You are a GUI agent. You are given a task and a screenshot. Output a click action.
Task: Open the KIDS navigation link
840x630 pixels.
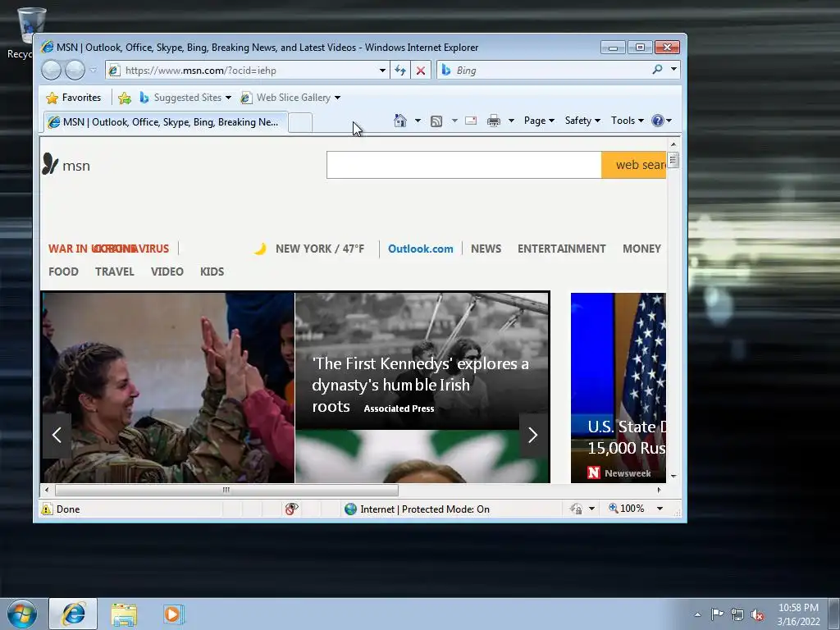click(x=212, y=272)
